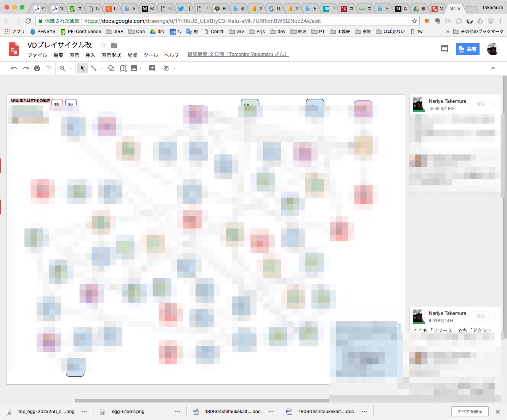Select the ARX(またはETH)の動き label on canvas
Viewport: 507px width, 420px height.
coord(30,101)
